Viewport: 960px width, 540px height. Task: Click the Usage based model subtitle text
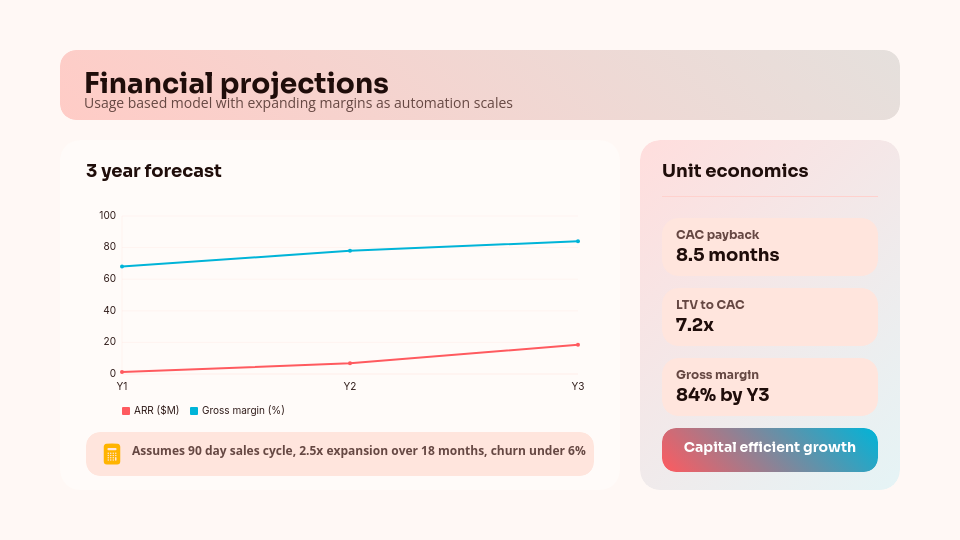pyautogui.click(x=298, y=103)
